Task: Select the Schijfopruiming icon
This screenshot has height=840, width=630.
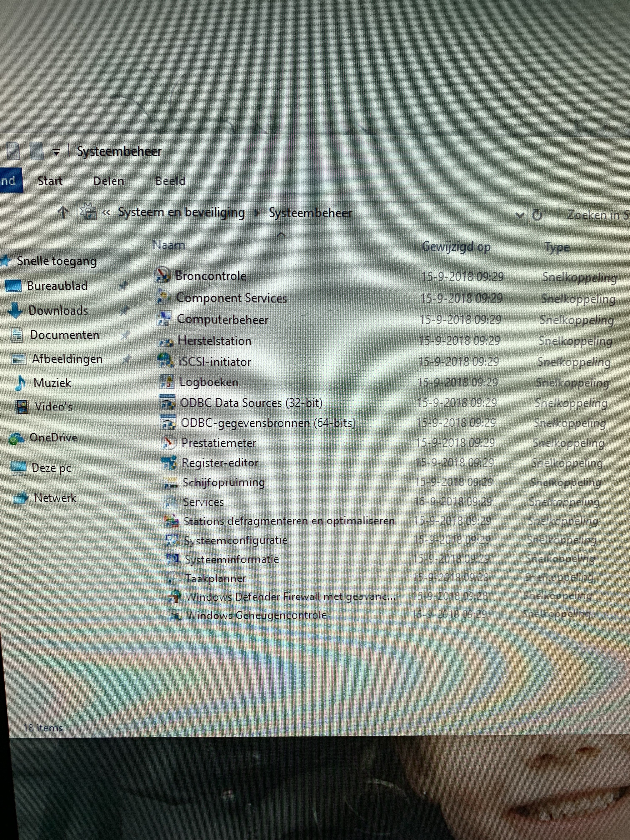Action: click(x=170, y=483)
